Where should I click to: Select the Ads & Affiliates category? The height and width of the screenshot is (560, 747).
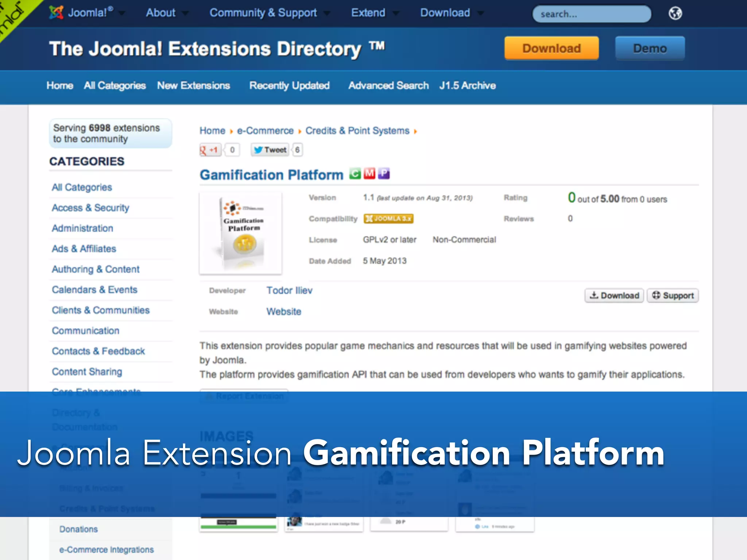(x=84, y=249)
